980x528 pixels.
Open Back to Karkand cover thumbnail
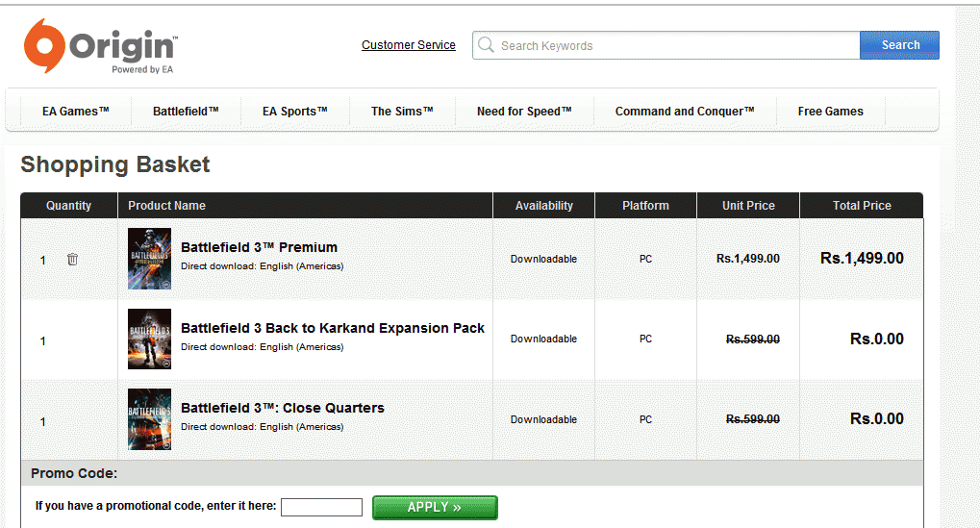[x=149, y=339]
